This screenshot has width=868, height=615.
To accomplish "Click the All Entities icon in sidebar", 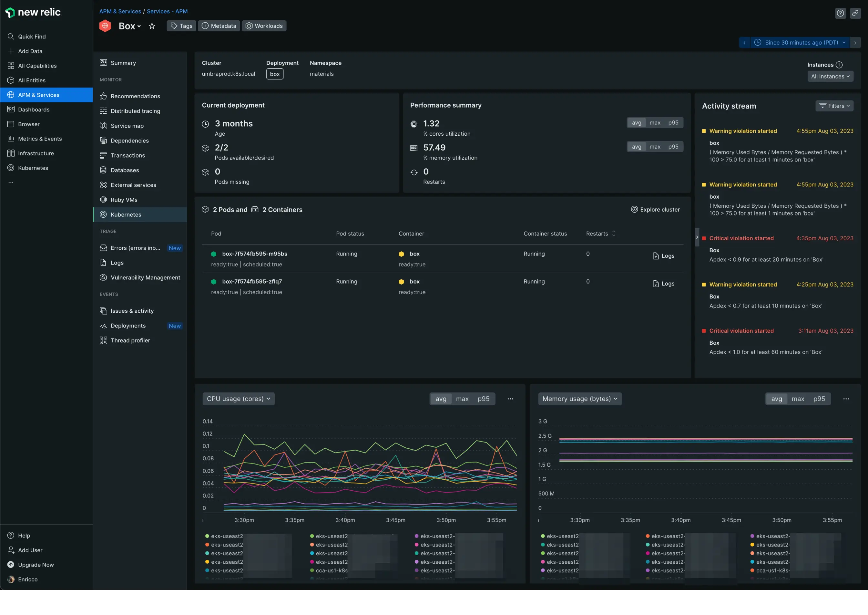I will (x=11, y=80).
